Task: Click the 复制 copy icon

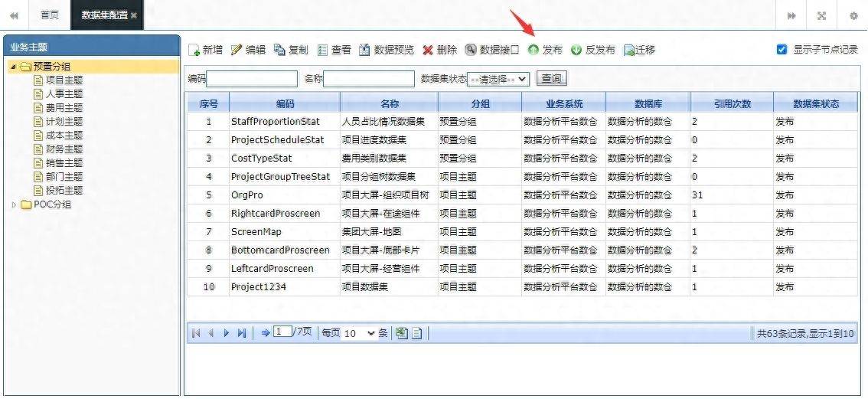Action: point(279,50)
